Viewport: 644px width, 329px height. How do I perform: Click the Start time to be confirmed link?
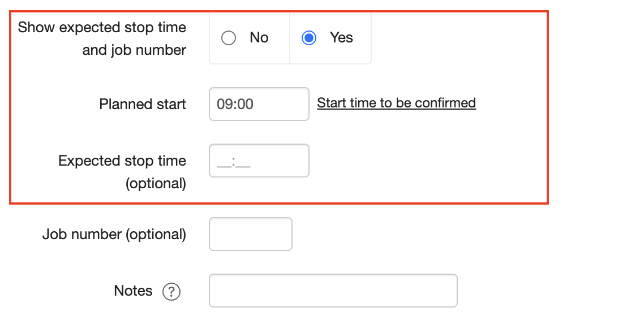(396, 103)
